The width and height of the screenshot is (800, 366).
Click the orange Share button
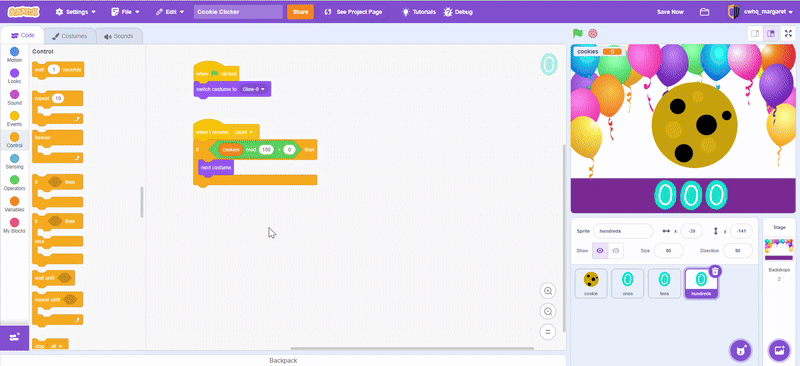pyautogui.click(x=301, y=12)
